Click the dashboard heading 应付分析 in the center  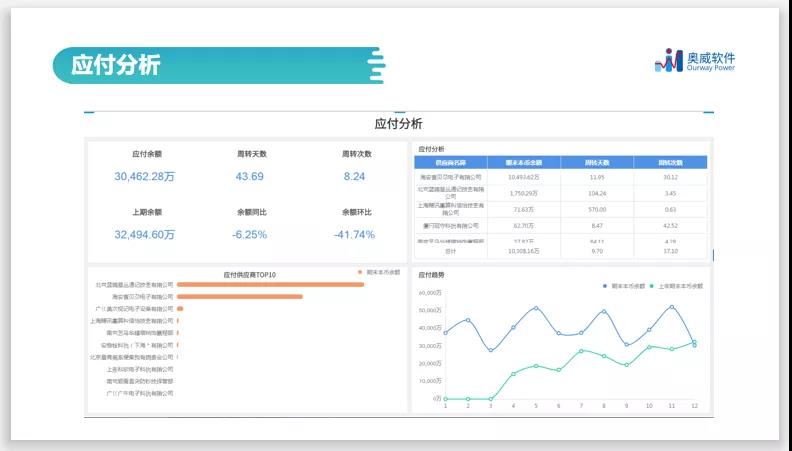click(x=399, y=124)
